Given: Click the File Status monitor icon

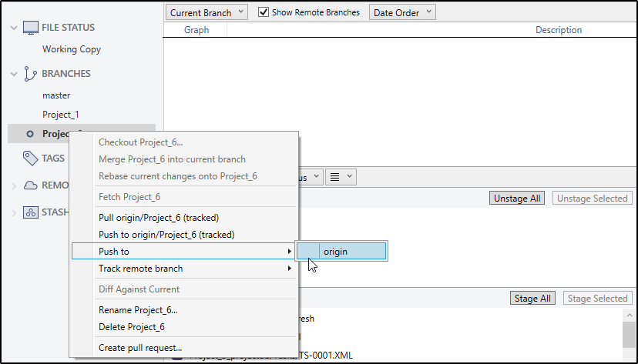Looking at the screenshot, I should click(31, 28).
